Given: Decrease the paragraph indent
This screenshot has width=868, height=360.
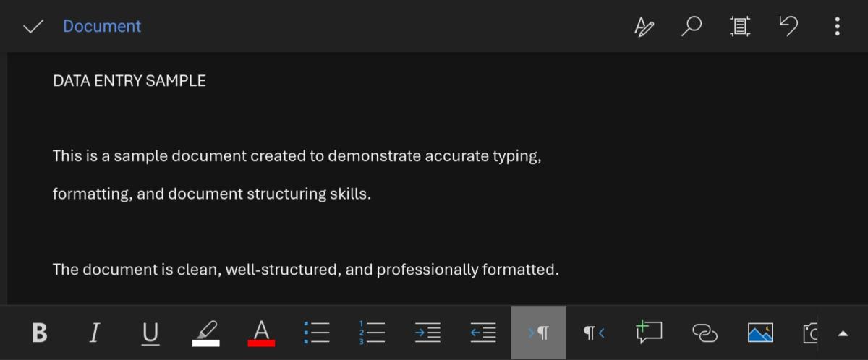Looking at the screenshot, I should [x=483, y=333].
